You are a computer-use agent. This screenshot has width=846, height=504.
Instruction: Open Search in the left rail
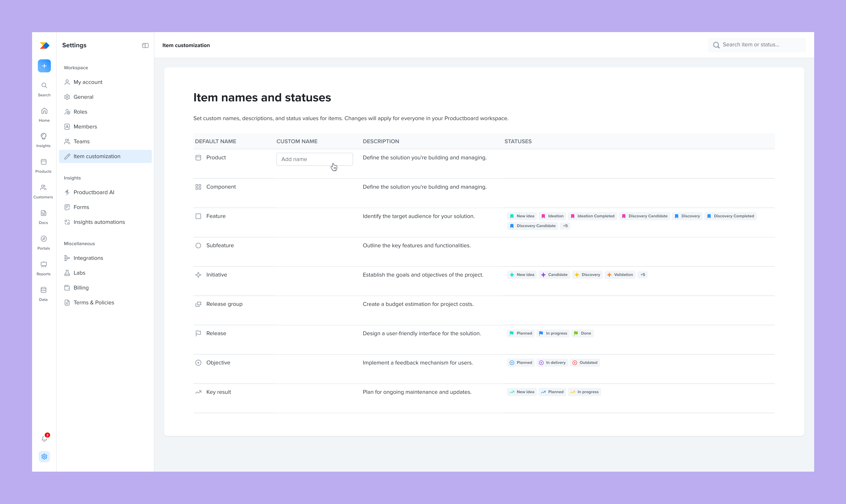[44, 89]
